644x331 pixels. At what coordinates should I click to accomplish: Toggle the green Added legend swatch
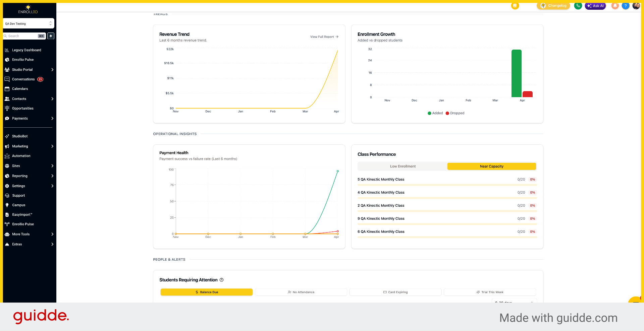click(429, 113)
